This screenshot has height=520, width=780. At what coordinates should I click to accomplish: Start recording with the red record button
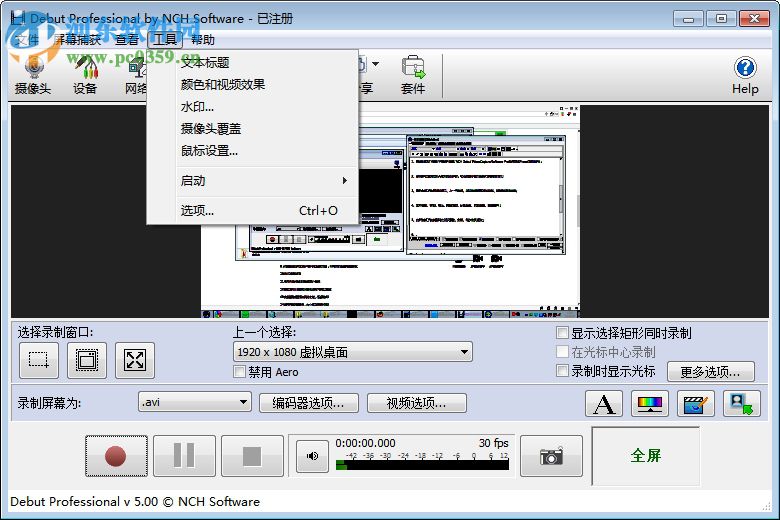[x=116, y=456]
